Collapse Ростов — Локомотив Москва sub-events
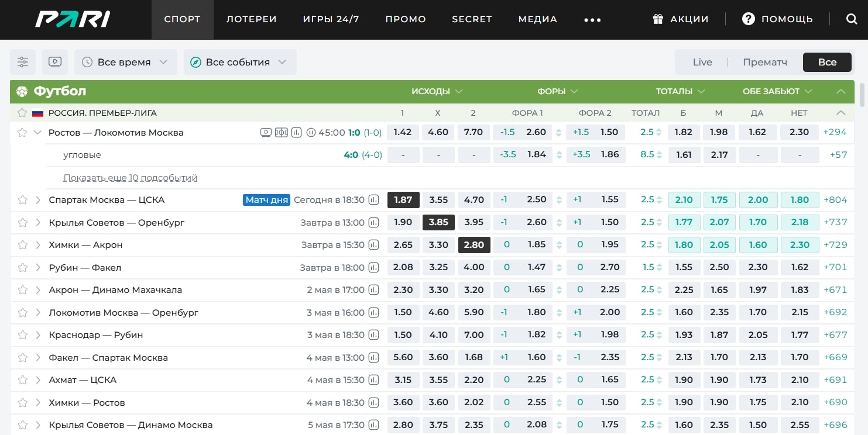 point(38,132)
